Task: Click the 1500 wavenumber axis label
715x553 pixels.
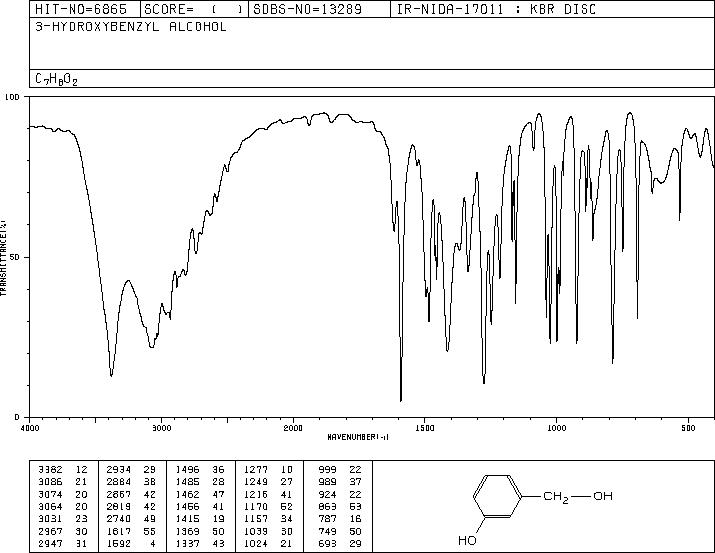Action: [x=425, y=428]
